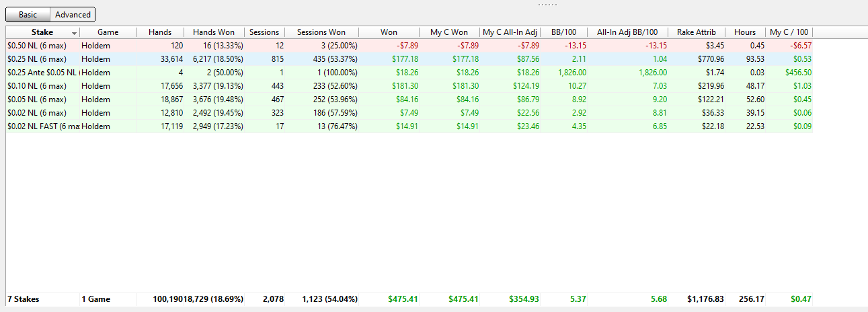Image resolution: width=868 pixels, height=312 pixels.
Task: Sort by the My C / 100 column header
Action: click(789, 32)
